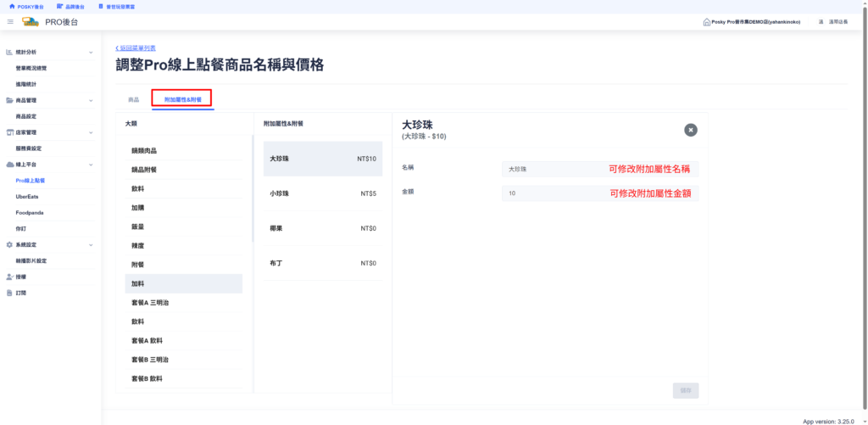
Task: Collapse the 店家管理 section chevron
Action: click(x=91, y=132)
